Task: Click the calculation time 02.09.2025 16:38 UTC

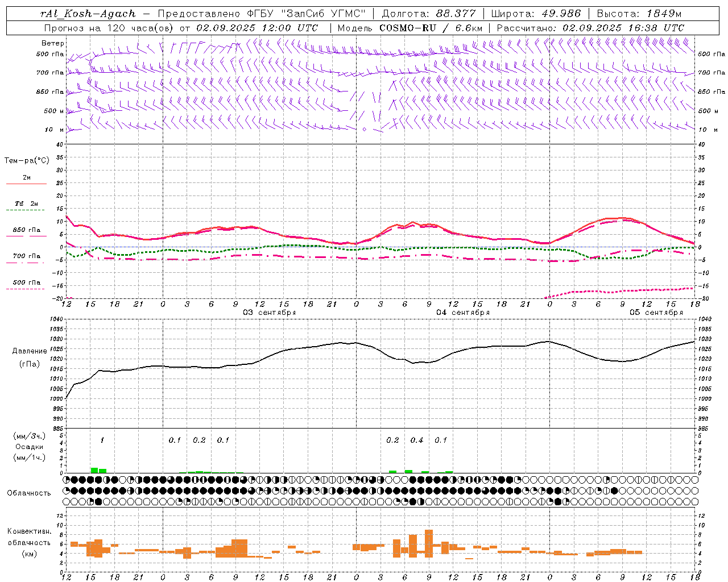Action: [623, 28]
